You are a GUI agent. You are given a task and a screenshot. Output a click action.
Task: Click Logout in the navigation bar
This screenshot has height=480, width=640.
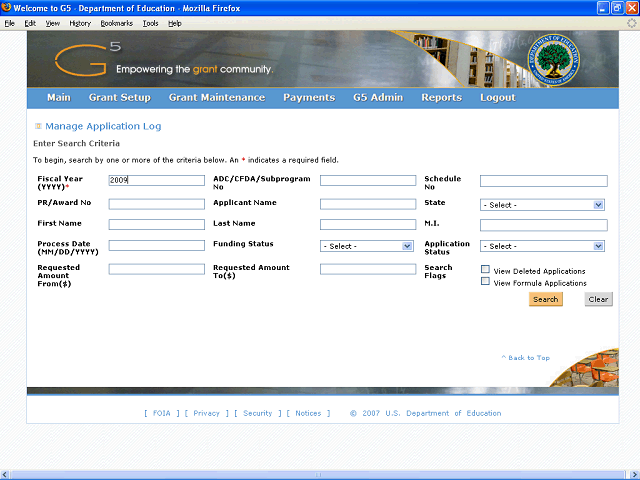pyautogui.click(x=498, y=98)
